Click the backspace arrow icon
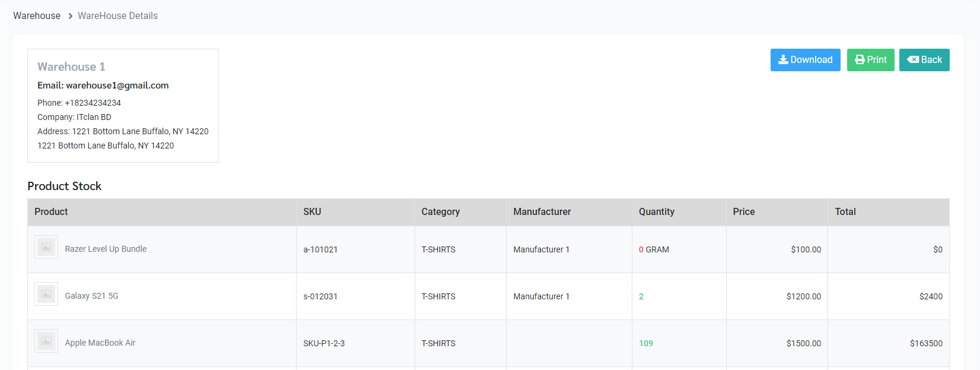 pyautogui.click(x=913, y=60)
